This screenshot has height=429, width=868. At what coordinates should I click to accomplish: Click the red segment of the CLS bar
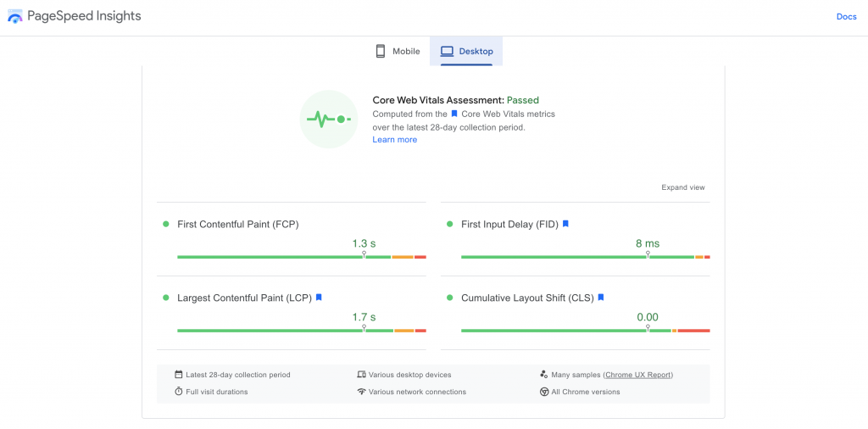coord(693,331)
